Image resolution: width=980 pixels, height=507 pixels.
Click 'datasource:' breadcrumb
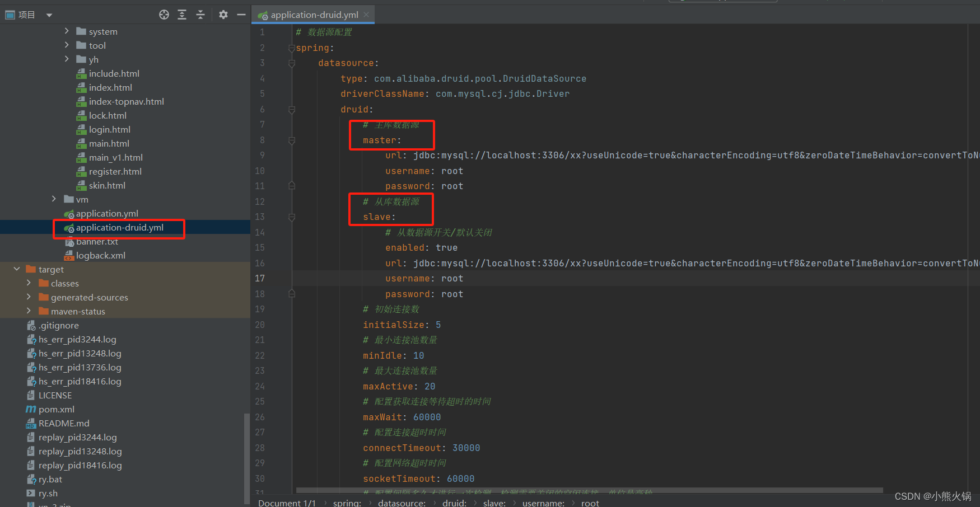point(402,503)
